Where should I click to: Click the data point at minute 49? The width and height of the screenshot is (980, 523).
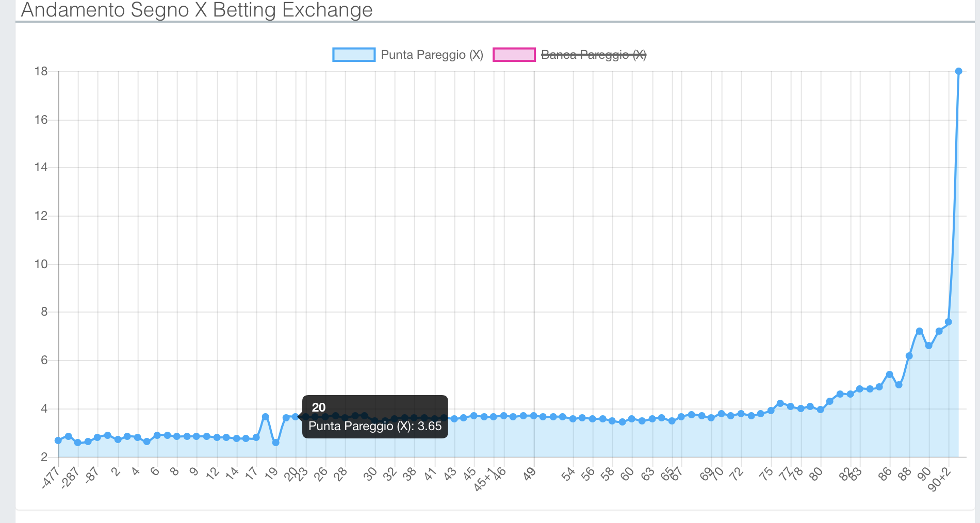click(534, 416)
